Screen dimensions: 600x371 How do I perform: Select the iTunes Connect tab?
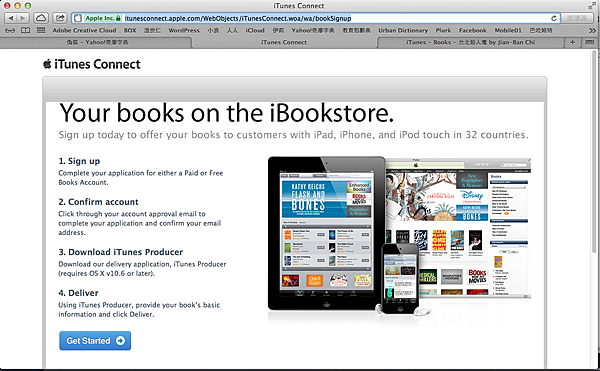point(284,42)
